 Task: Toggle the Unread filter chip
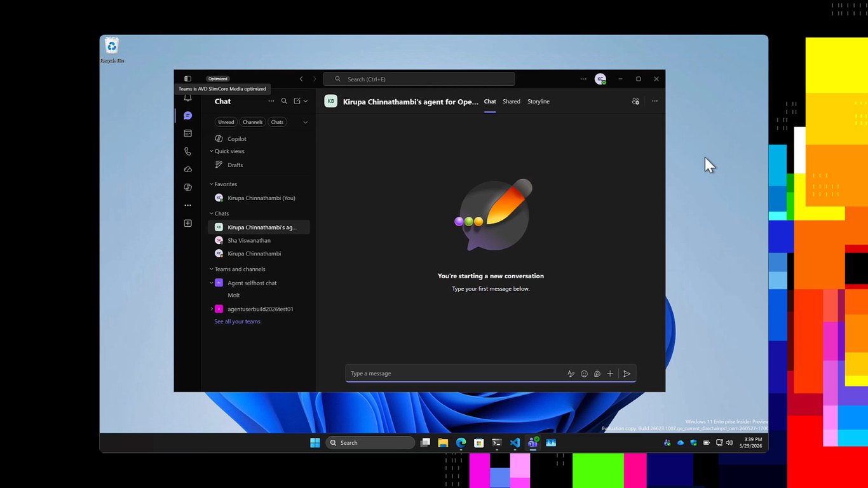click(226, 122)
